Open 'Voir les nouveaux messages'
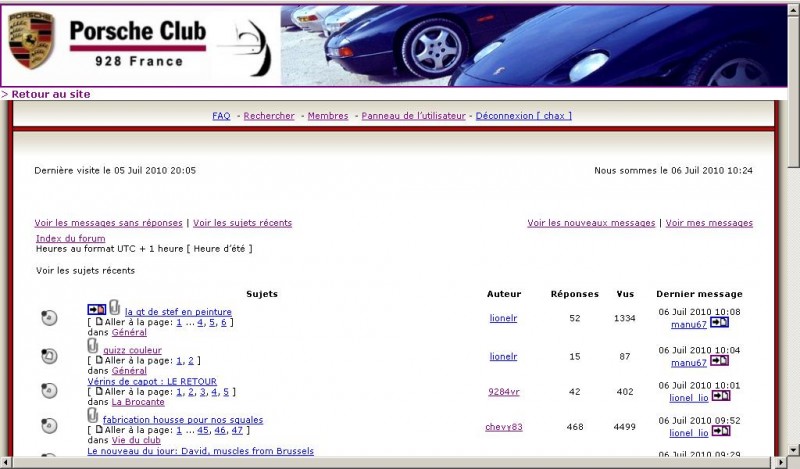Viewport: 800px width, 469px height. click(591, 223)
